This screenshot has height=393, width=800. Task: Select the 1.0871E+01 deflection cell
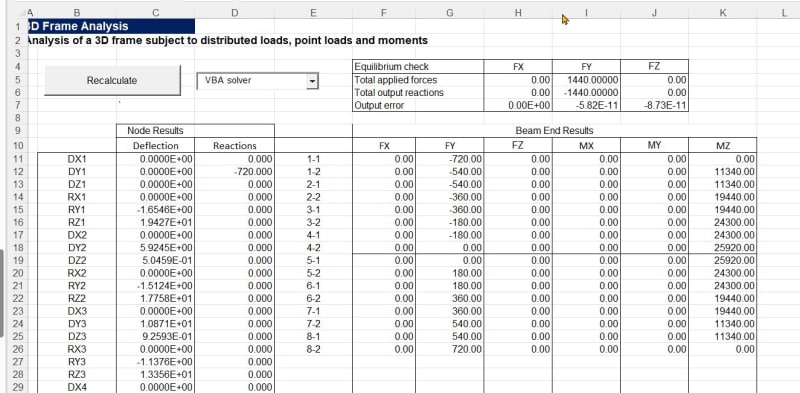pyautogui.click(x=156, y=324)
